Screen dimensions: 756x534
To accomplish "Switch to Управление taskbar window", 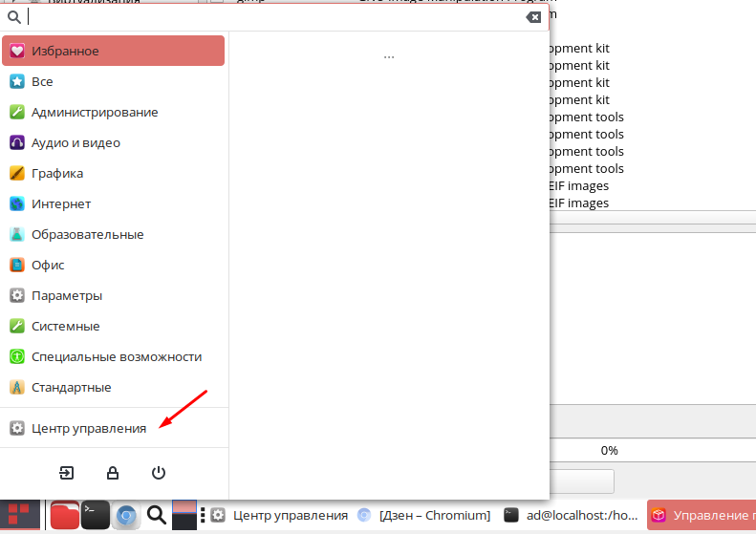I will click(702, 515).
